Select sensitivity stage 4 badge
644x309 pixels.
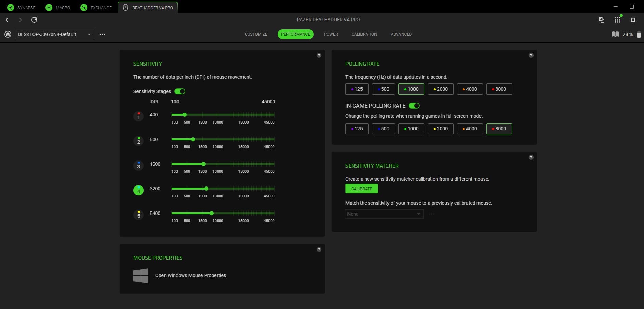coord(139,190)
